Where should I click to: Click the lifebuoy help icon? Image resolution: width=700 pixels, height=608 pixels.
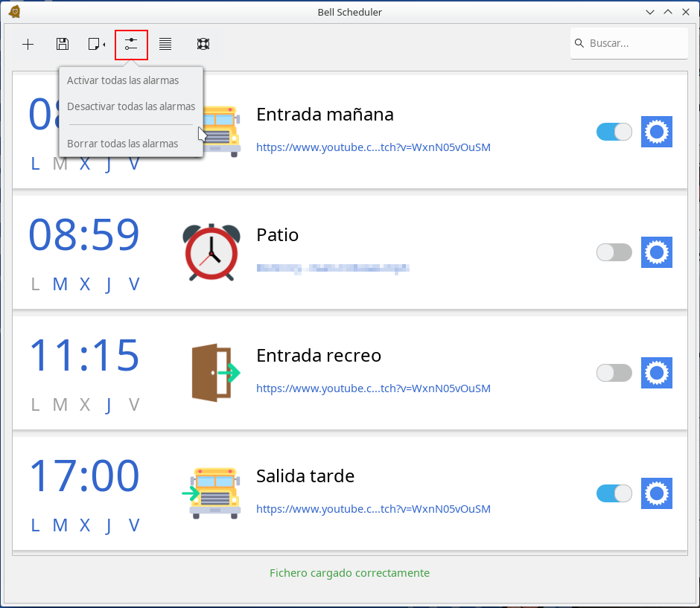click(203, 45)
